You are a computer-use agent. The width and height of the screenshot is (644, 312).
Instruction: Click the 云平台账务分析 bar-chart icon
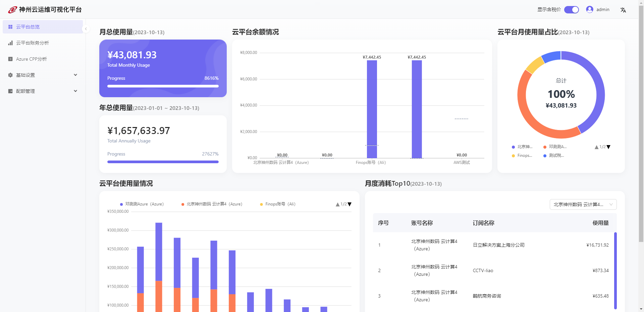pos(10,43)
